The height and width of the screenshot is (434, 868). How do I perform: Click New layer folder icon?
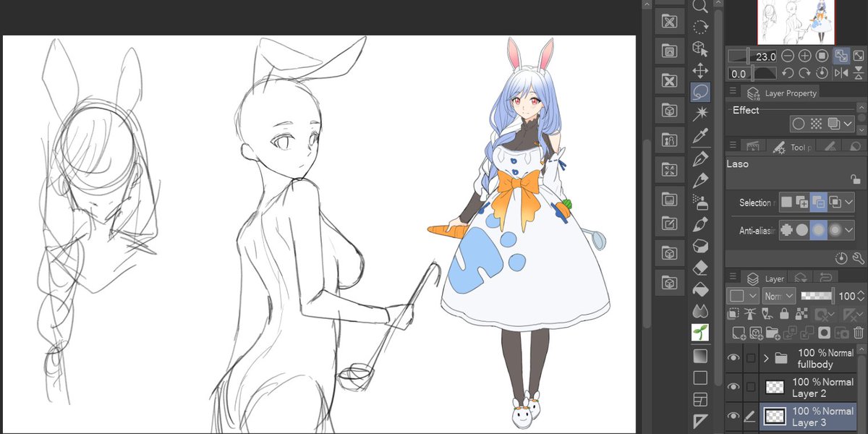[x=773, y=333]
